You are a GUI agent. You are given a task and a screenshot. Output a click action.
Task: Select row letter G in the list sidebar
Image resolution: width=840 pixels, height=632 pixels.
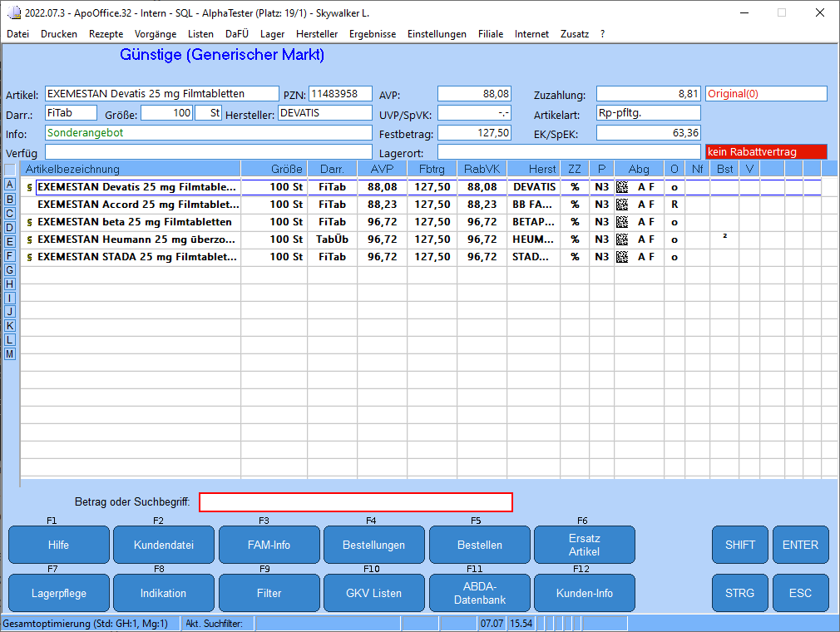coord(10,270)
